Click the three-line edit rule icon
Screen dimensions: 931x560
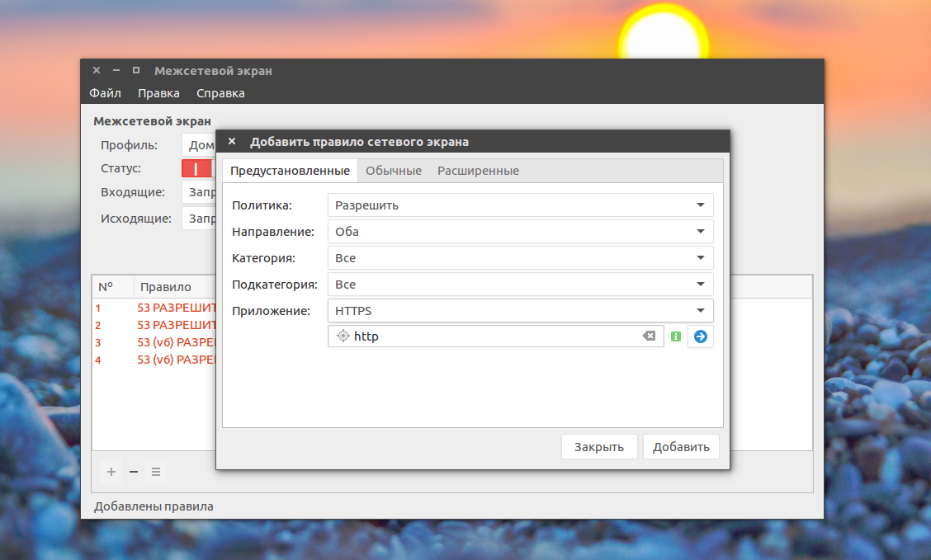tap(155, 472)
